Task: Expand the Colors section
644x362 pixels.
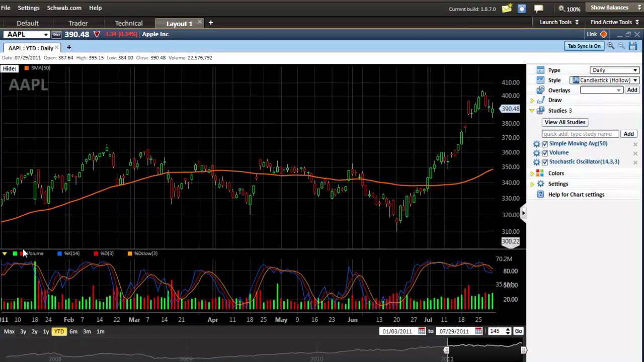Action: 532,173
